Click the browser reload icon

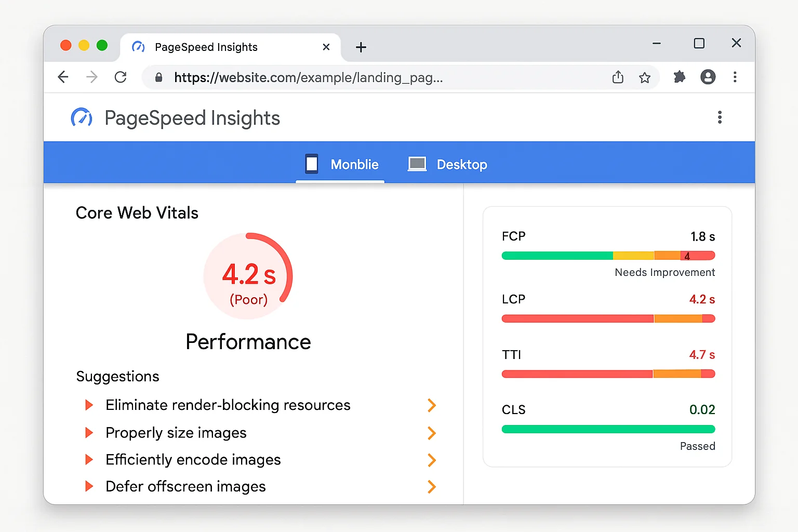click(x=121, y=77)
